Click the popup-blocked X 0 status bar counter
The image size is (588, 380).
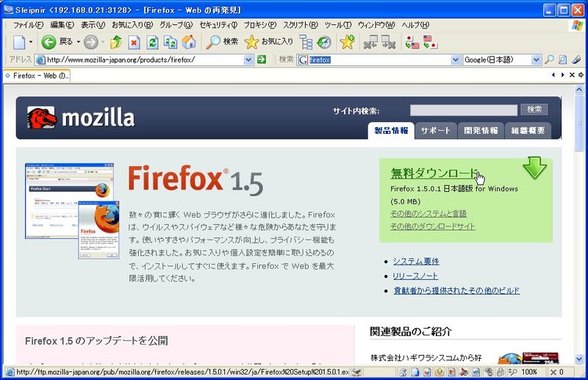click(x=556, y=372)
